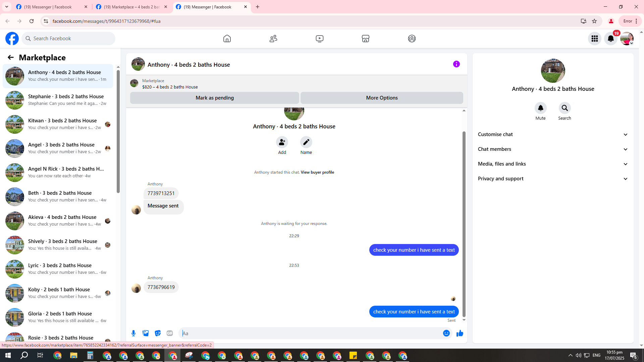
Task: Open the Windows notification center
Action: pyautogui.click(x=634, y=355)
